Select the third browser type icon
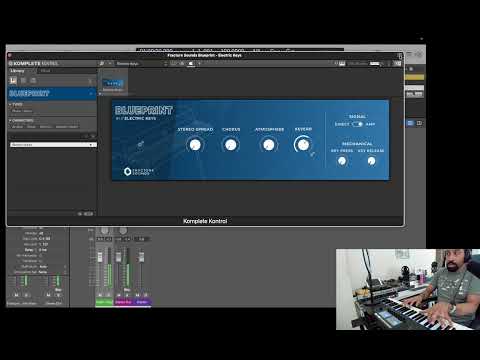Screen dimensions: 480x360 pos(33,80)
